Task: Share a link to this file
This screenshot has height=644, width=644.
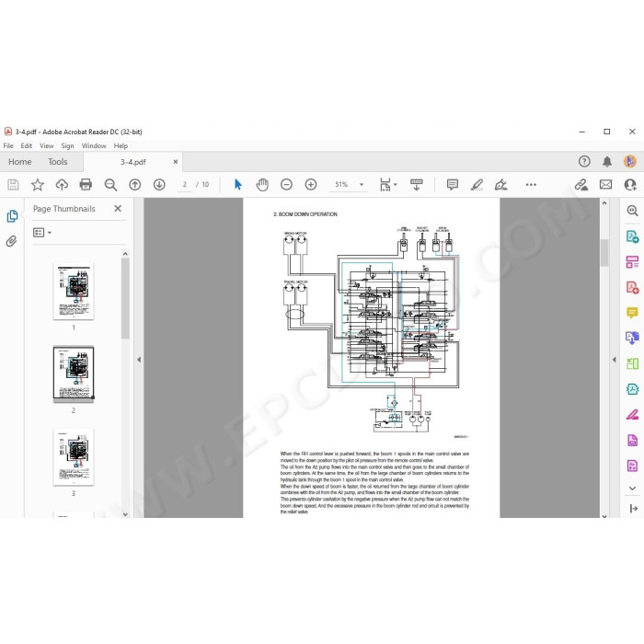Action: [581, 184]
